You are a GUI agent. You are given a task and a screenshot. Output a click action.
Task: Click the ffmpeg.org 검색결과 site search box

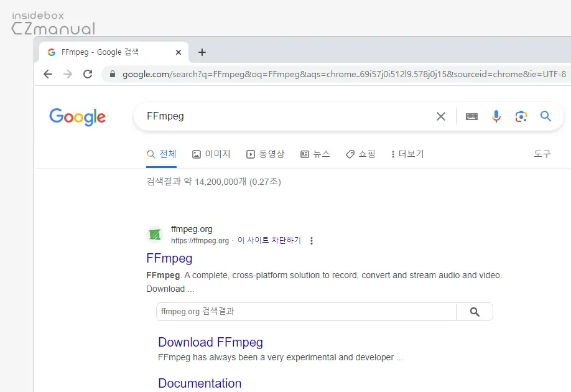(x=306, y=312)
